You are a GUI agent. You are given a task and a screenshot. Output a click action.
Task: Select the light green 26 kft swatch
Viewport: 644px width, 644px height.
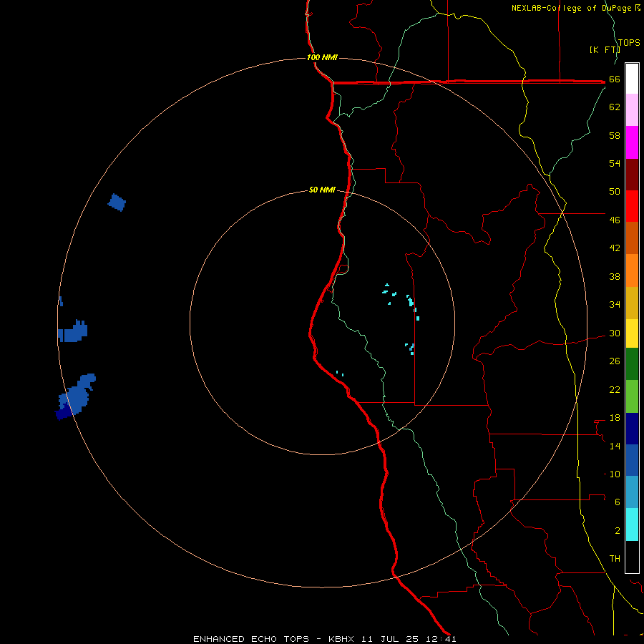pyautogui.click(x=632, y=396)
